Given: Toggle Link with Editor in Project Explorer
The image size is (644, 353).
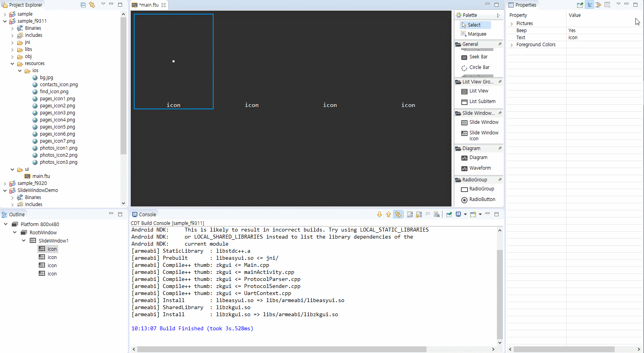Looking at the screenshot, I should tap(92, 5).
